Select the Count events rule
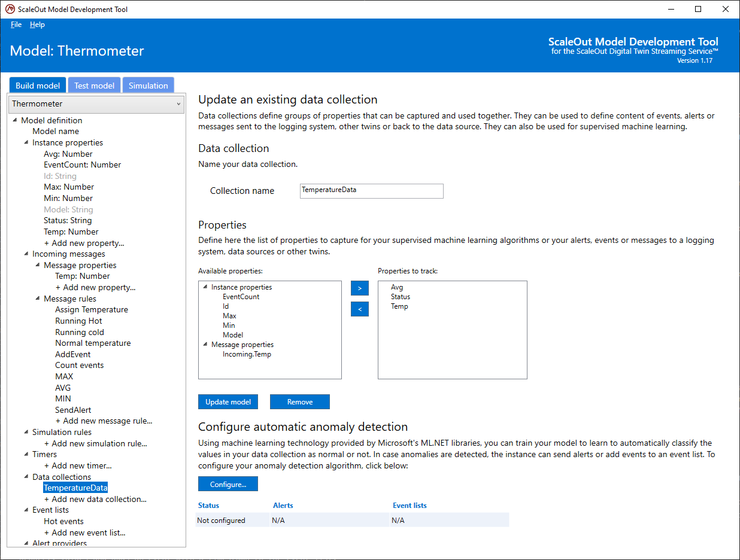The image size is (740, 560). (80, 365)
